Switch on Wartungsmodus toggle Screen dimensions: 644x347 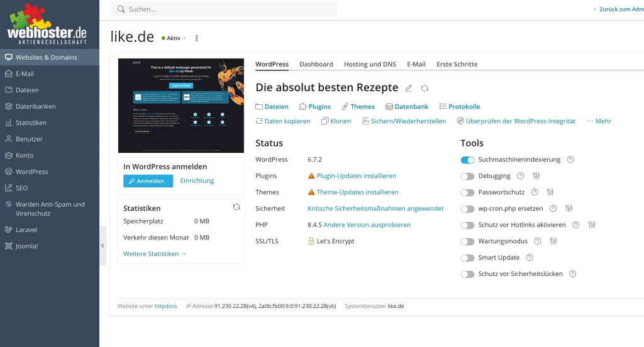(467, 241)
